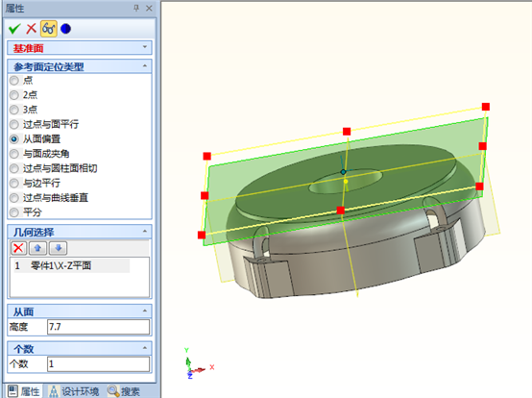Cancel with the red X icon
Image resolution: width=532 pixels, height=398 pixels.
coord(32,29)
